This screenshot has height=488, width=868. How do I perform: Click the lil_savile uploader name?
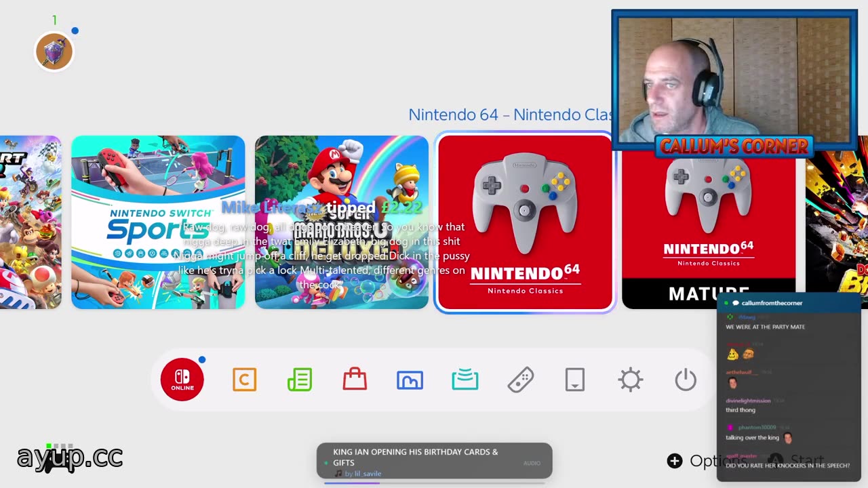[368, 473]
